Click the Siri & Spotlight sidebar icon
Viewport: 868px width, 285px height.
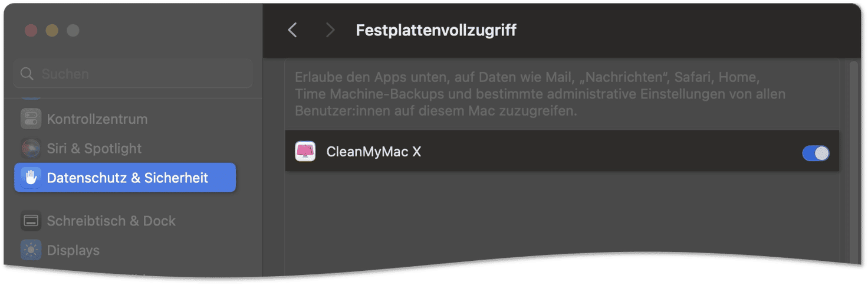tap(31, 148)
